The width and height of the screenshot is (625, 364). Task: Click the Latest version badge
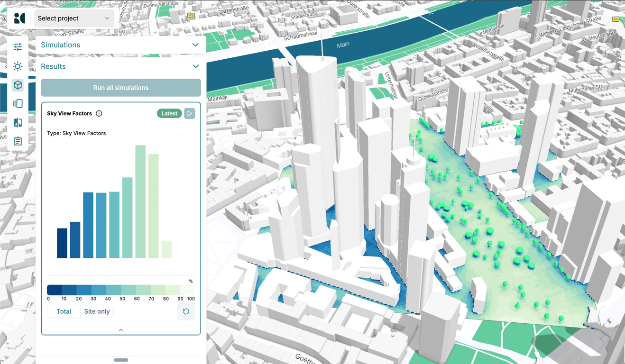pyautogui.click(x=169, y=114)
